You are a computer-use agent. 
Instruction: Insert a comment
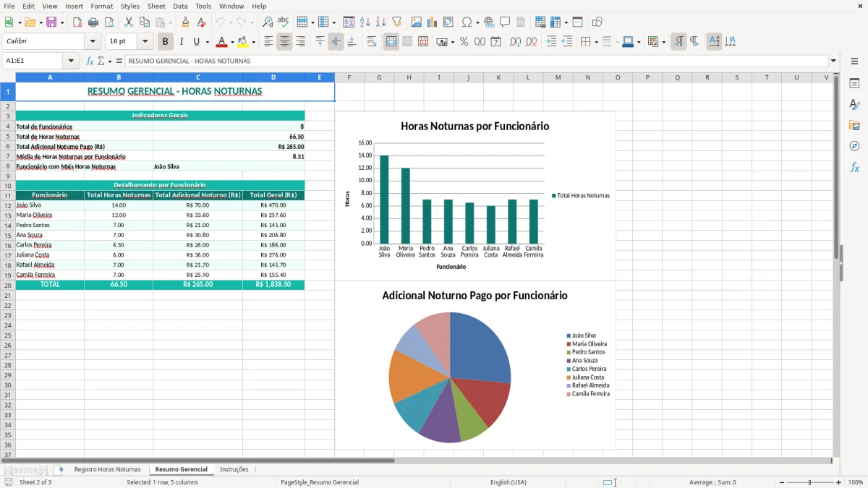click(x=505, y=22)
